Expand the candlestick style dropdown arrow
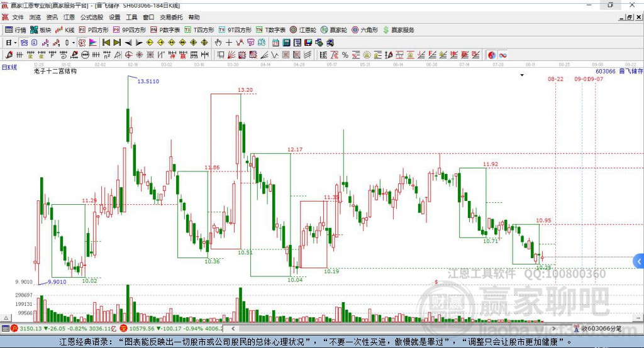The width and height of the screenshot is (644, 348). tap(74, 43)
